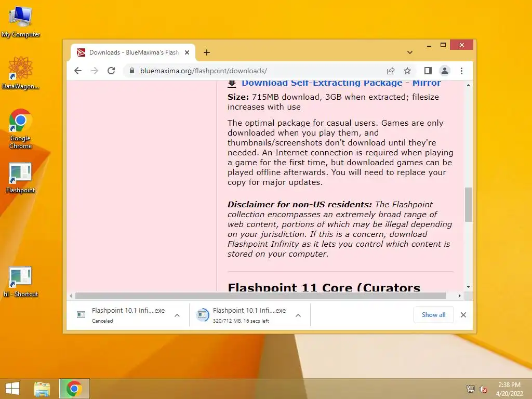Open Chrome three-dot menu

[x=461, y=71]
